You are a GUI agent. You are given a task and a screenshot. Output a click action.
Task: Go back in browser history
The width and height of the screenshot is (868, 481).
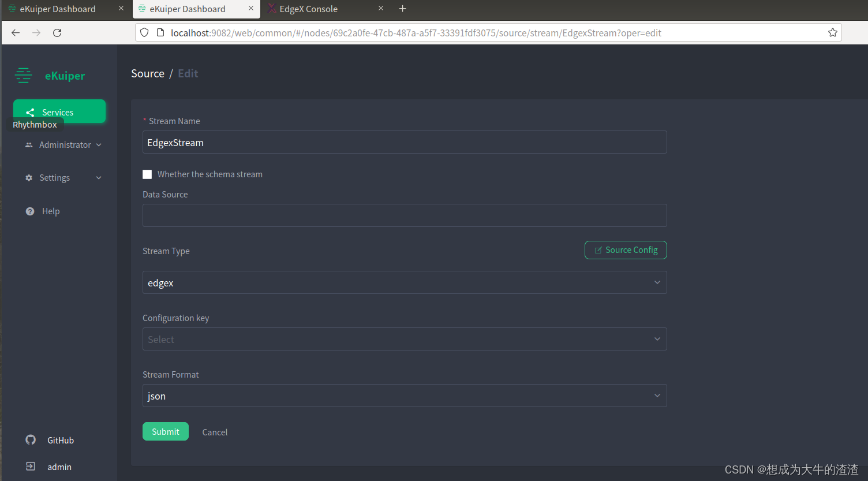click(16, 33)
